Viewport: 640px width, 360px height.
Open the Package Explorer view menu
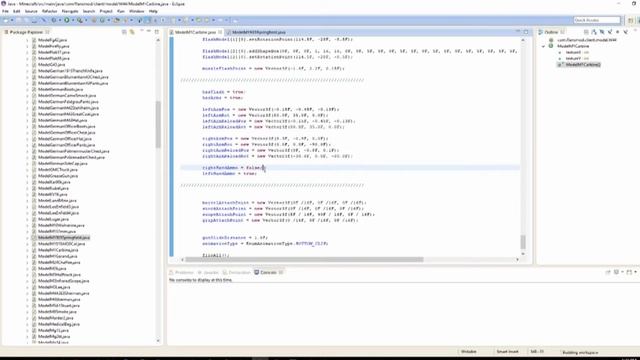pyautogui.click(x=142, y=31)
